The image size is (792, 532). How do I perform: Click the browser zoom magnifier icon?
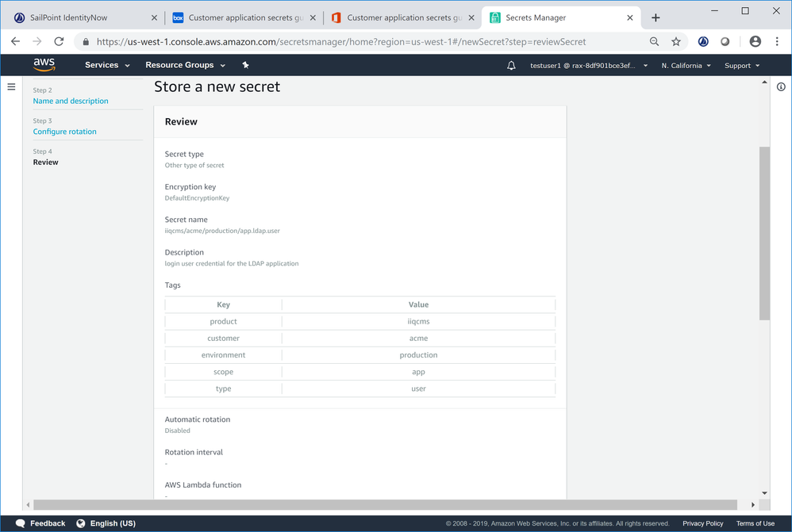tap(654, 41)
